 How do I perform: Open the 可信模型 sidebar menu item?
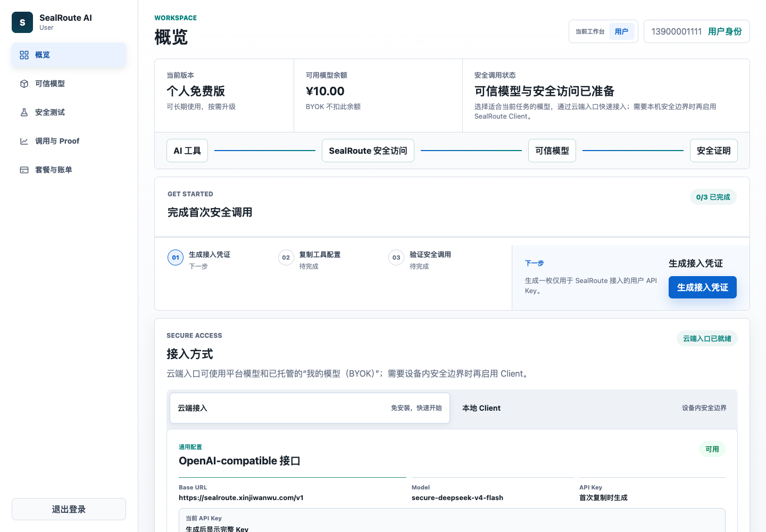(69, 84)
